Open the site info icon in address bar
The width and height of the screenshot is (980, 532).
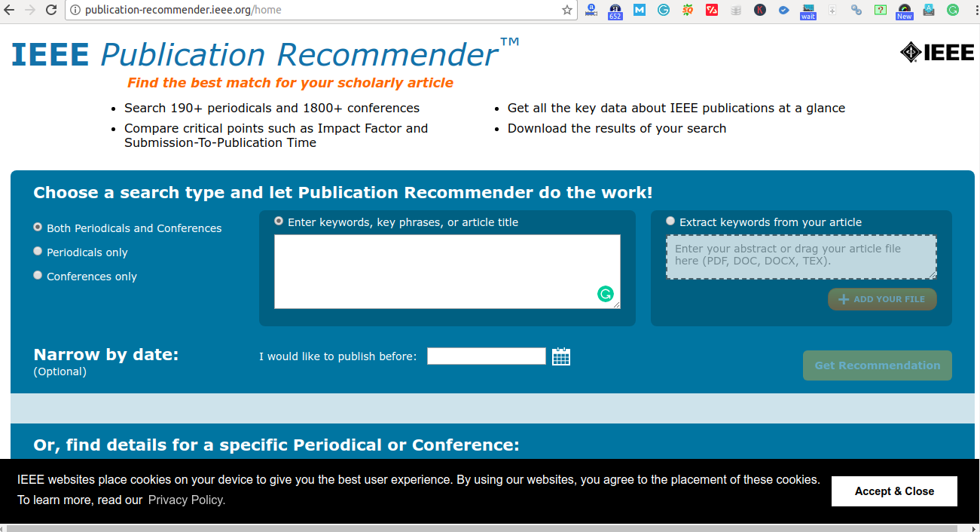coord(75,11)
